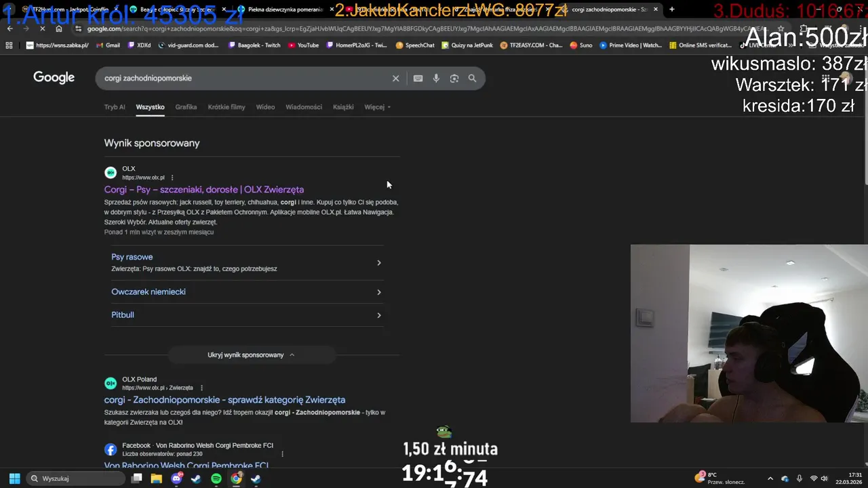Open the HomerPL2oJG Twitch bookmark
The height and width of the screenshot is (488, 868).
(x=357, y=45)
